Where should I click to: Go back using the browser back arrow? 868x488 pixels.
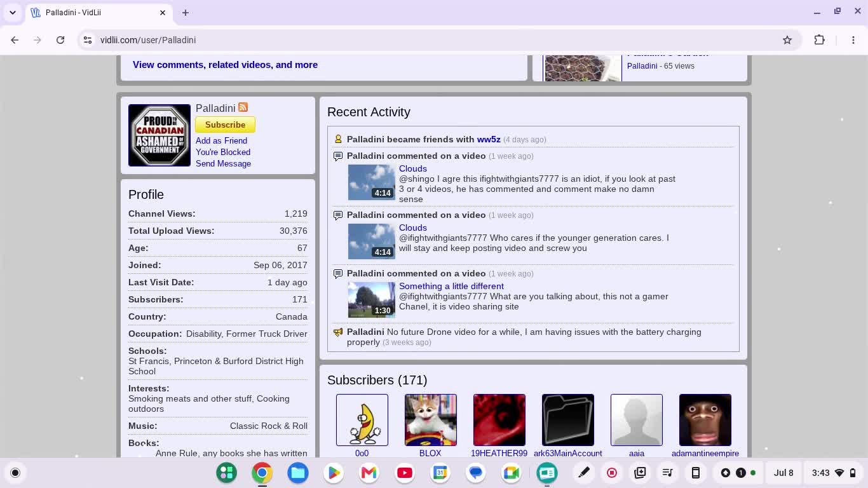click(15, 40)
